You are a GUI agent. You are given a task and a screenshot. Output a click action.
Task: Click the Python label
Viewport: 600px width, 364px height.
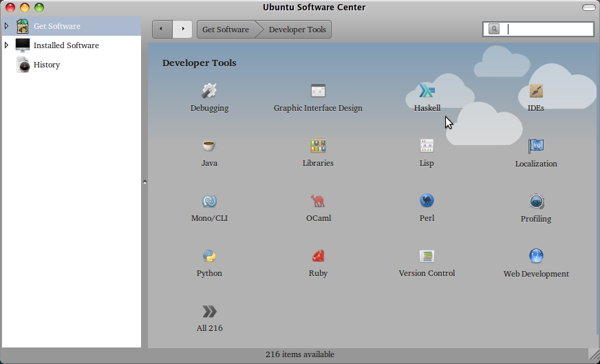(209, 273)
